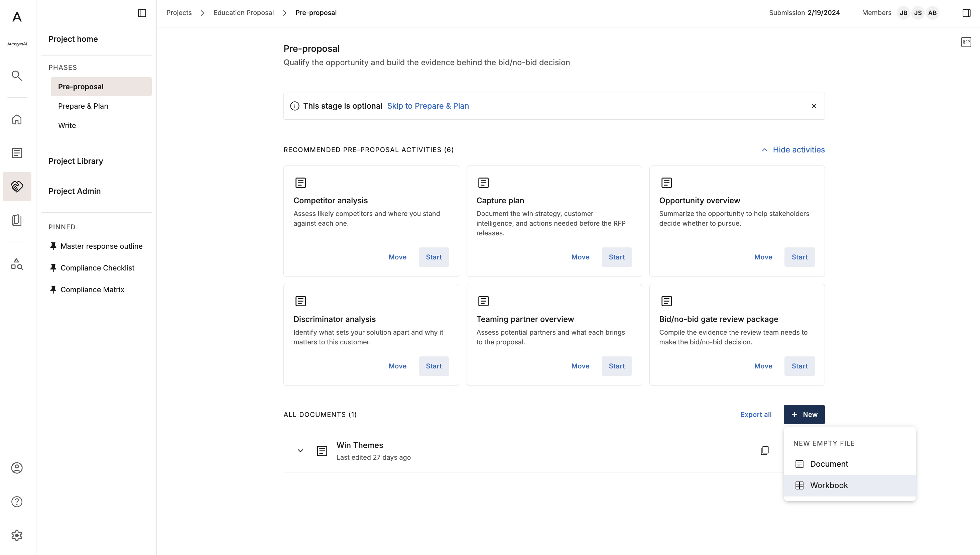Open the help question-mark icon
Image resolution: width=980 pixels, height=555 pixels.
(x=17, y=502)
